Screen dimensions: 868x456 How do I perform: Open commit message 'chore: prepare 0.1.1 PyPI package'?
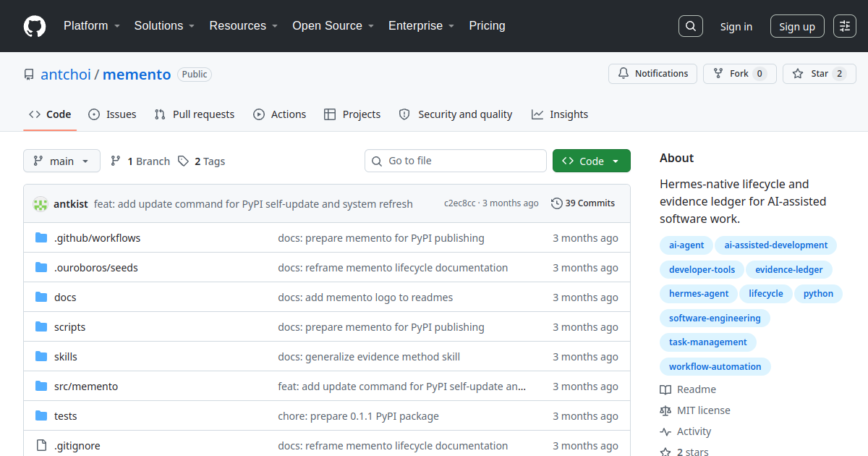[x=358, y=416]
